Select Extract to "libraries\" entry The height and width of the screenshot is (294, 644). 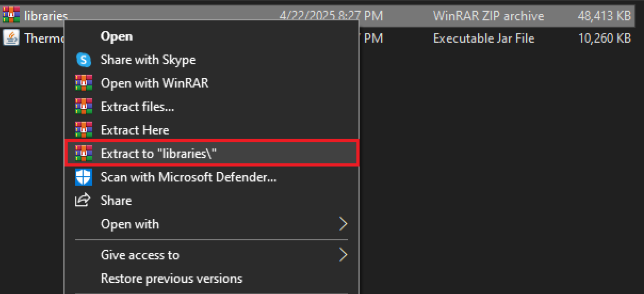click(x=211, y=154)
